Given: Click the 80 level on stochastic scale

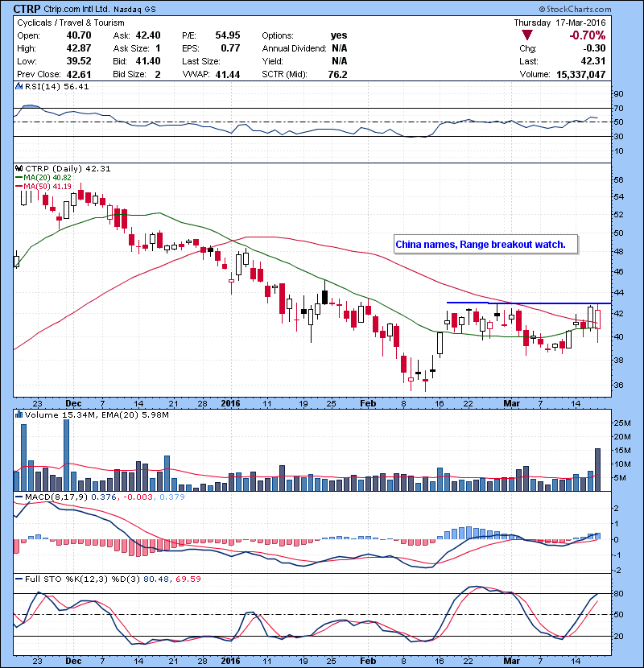Looking at the screenshot, I should (618, 593).
